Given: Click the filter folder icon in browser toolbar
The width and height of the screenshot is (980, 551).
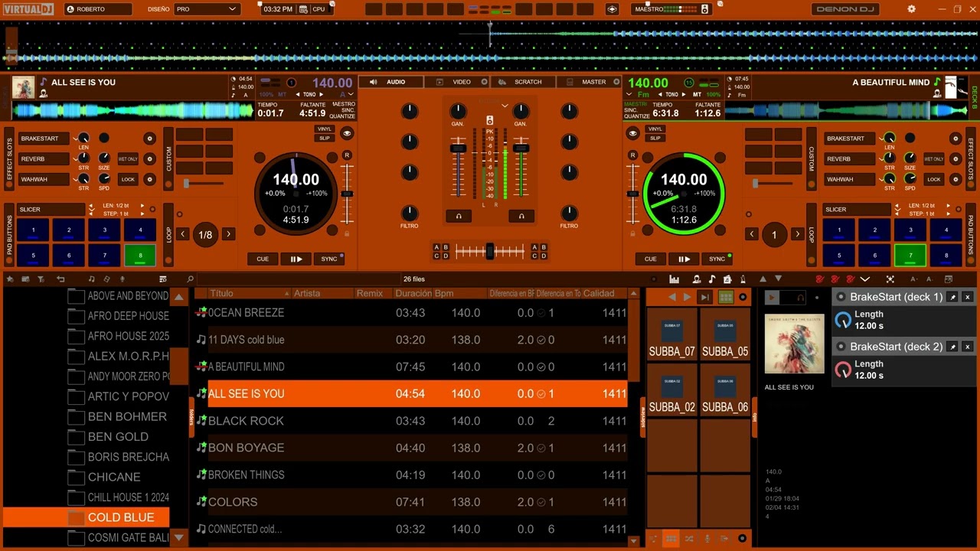Looking at the screenshot, I should pos(41,279).
